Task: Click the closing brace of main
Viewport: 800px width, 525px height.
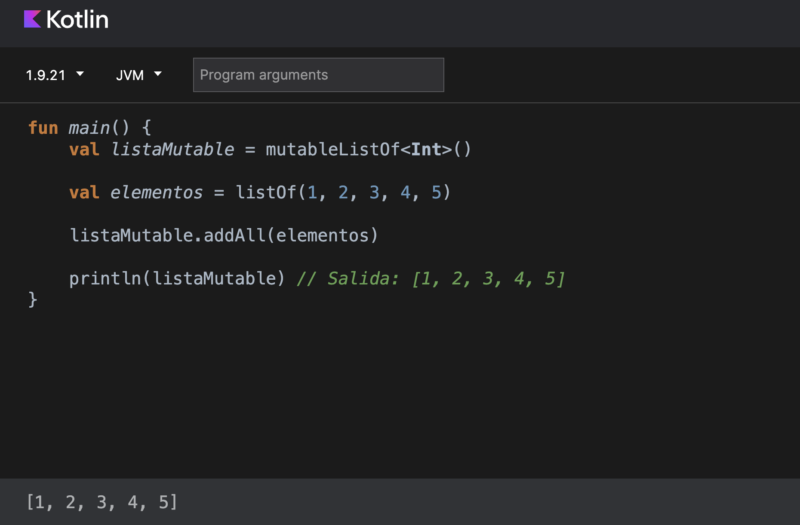Action: click(x=33, y=299)
